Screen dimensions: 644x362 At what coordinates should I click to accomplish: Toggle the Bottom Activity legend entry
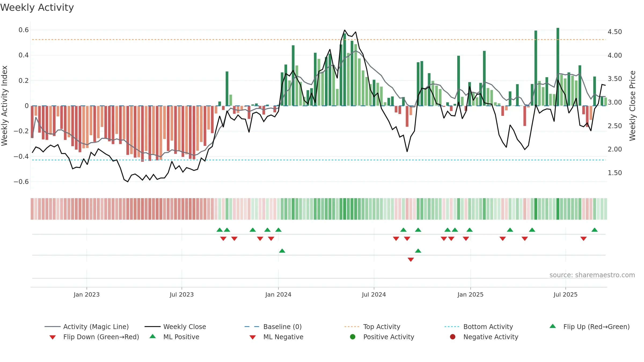pyautogui.click(x=479, y=327)
